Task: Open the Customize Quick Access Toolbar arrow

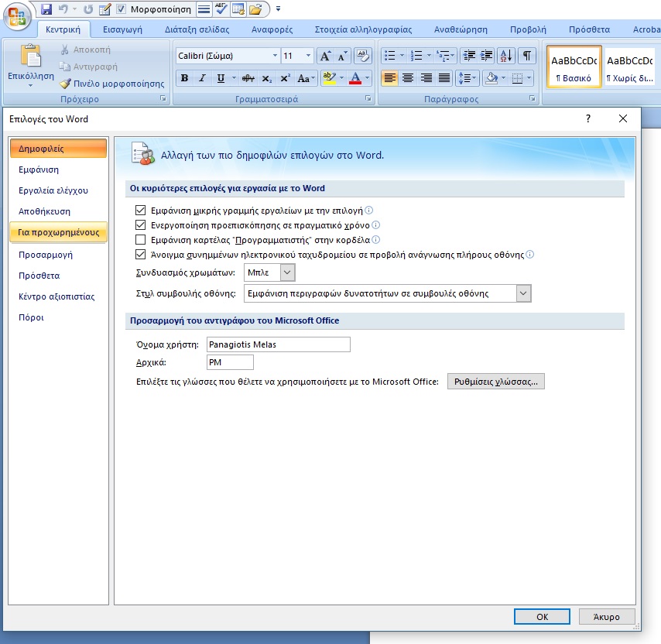Action: coord(278,9)
